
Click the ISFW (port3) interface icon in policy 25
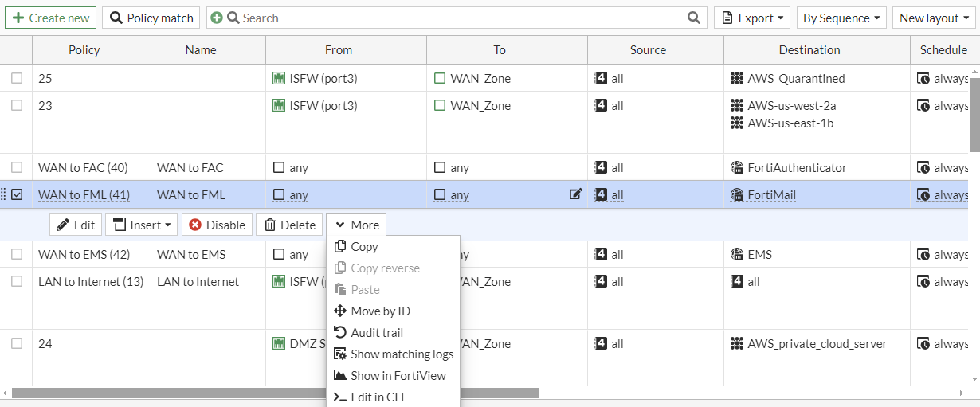(x=279, y=78)
